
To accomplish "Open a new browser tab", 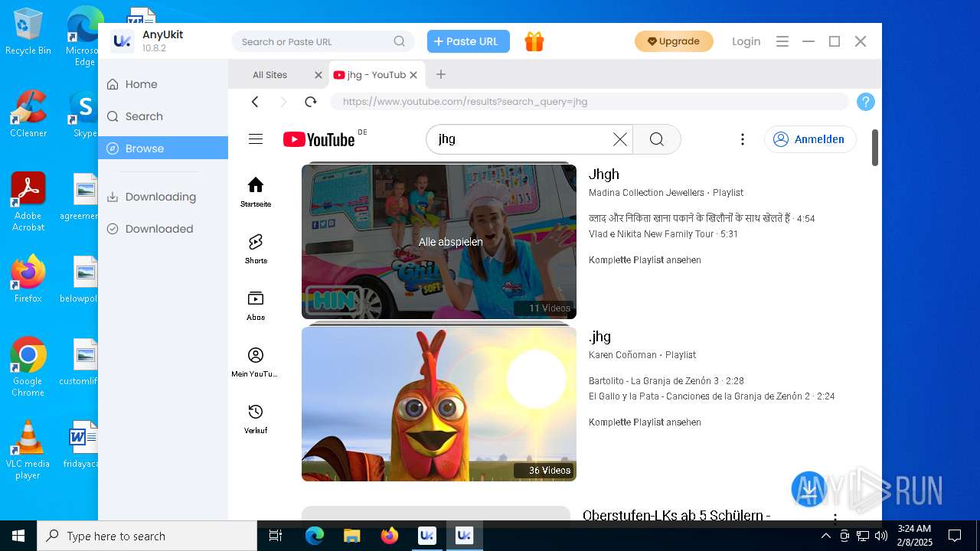I will 441,74.
